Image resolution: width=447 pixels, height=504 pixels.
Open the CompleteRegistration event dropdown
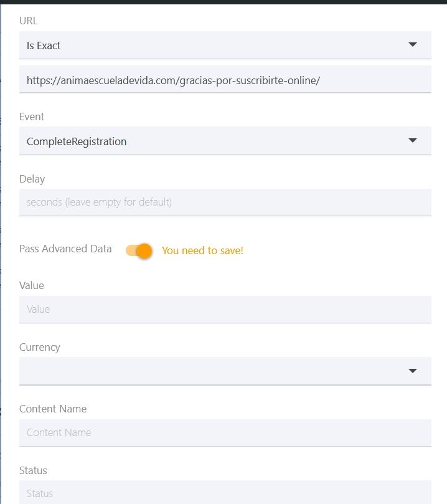coord(225,141)
